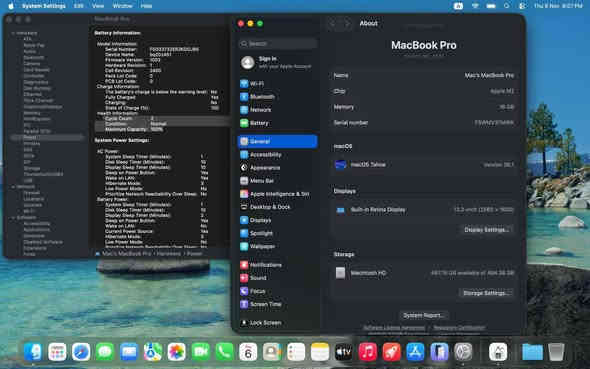Screen dimensions: 590x369
Task: Open Music app from the Dock
Action: [368, 352]
